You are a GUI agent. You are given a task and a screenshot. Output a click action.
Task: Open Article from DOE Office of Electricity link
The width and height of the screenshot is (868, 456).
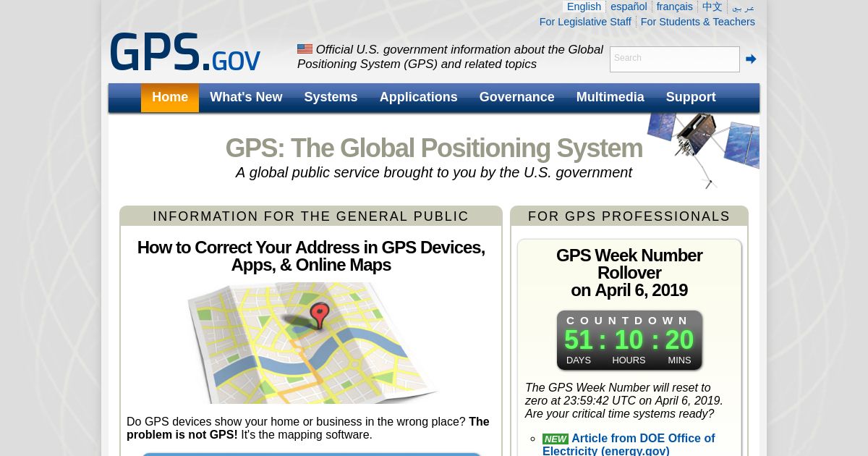[629, 444]
